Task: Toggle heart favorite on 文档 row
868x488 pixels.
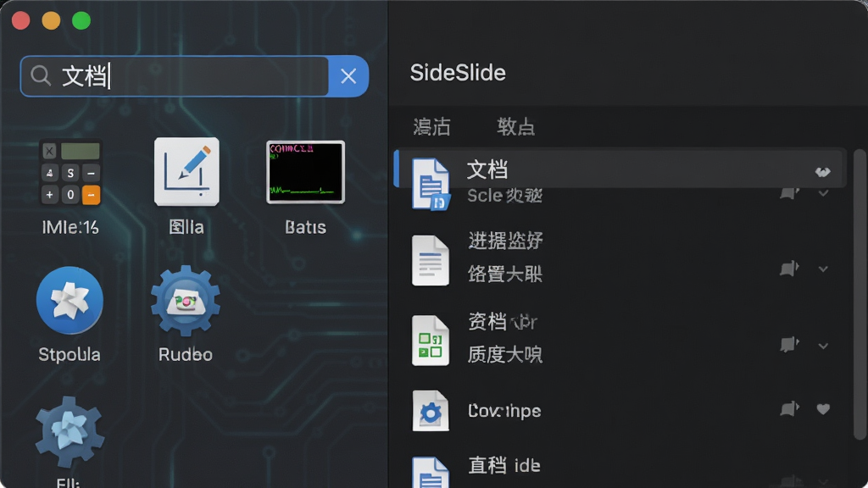Action: (822, 172)
